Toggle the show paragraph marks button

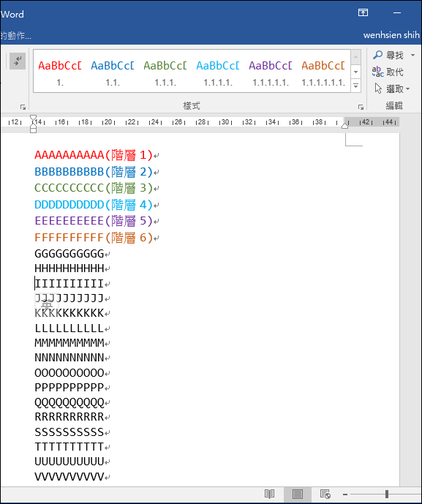click(x=18, y=61)
